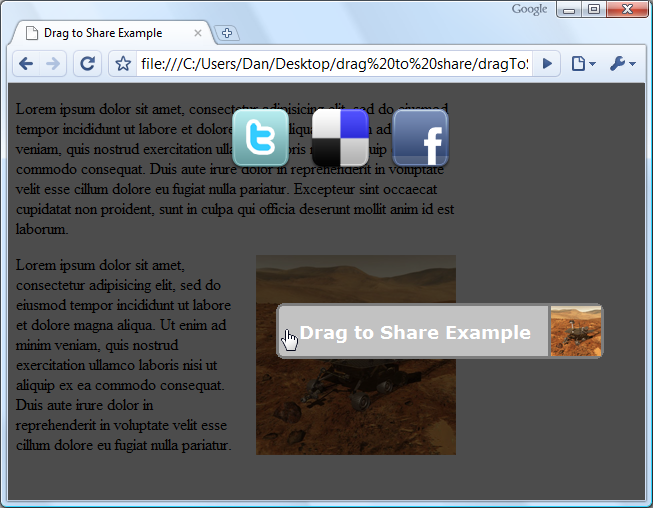Minimize the browser window
Screen dimensions: 653x508
click(x=569, y=10)
